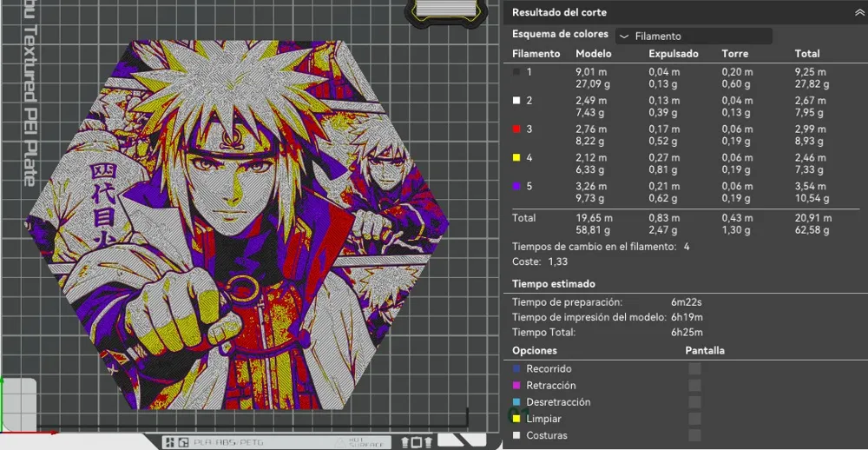Screen dimensions: 868x450
Task: Click the Esquema de colores label
Action: pos(560,34)
